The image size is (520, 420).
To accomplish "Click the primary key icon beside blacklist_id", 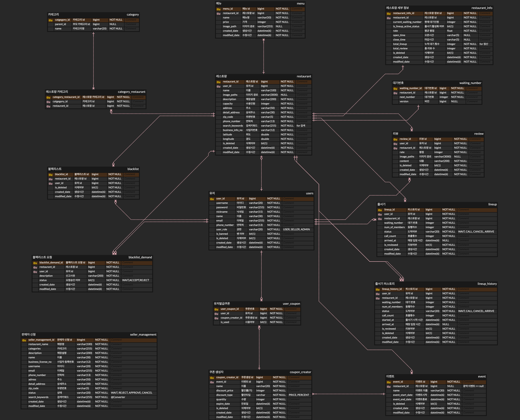I will [50, 175].
